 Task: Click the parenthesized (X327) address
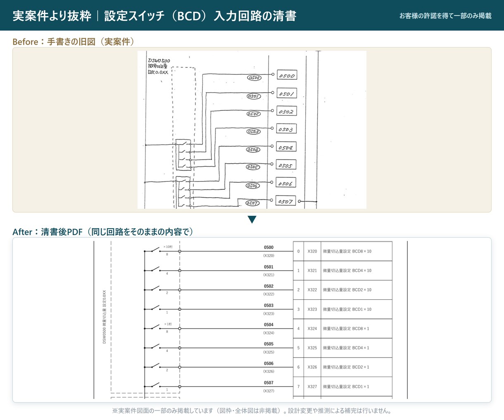coord(269,391)
